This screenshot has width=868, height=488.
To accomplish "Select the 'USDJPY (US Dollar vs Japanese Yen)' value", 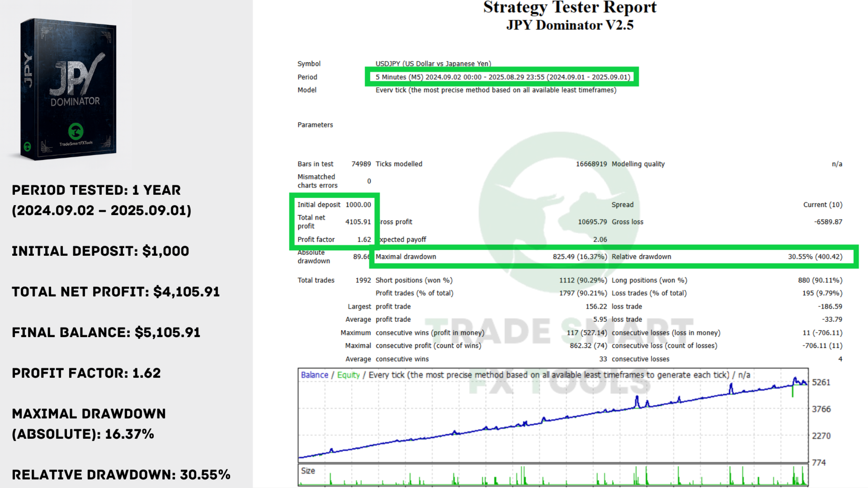I will [433, 64].
